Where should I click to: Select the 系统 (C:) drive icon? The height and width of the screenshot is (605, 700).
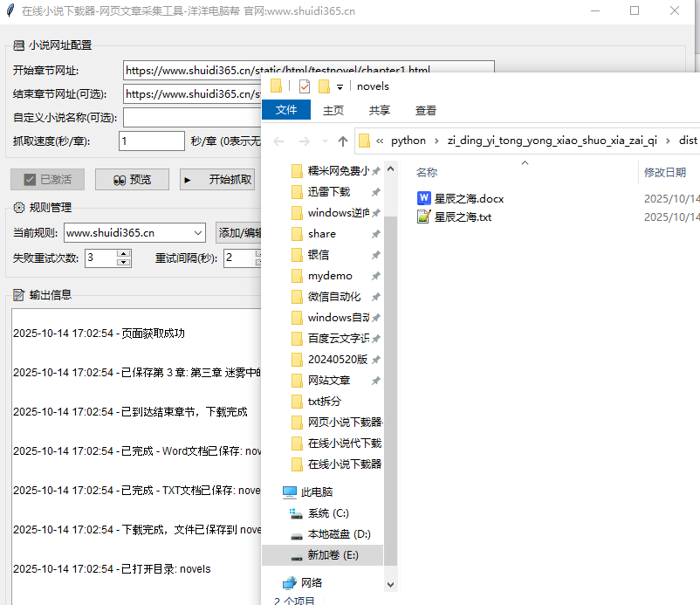pyautogui.click(x=294, y=513)
